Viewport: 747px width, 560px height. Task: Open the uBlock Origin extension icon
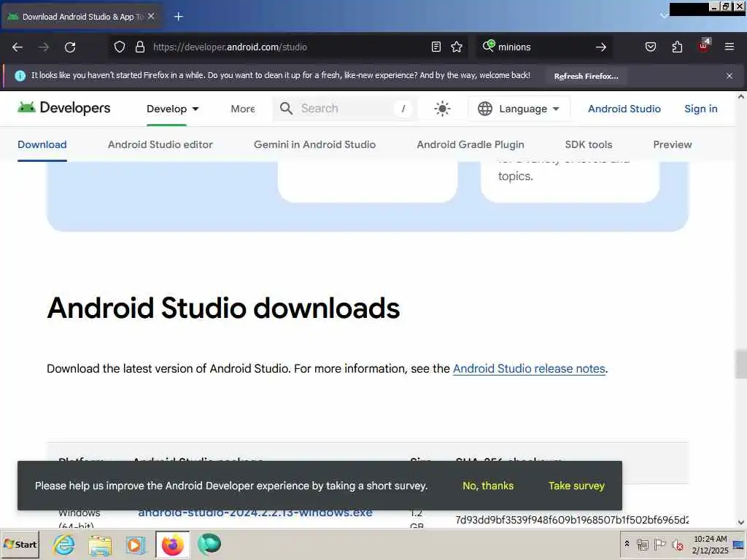(704, 46)
